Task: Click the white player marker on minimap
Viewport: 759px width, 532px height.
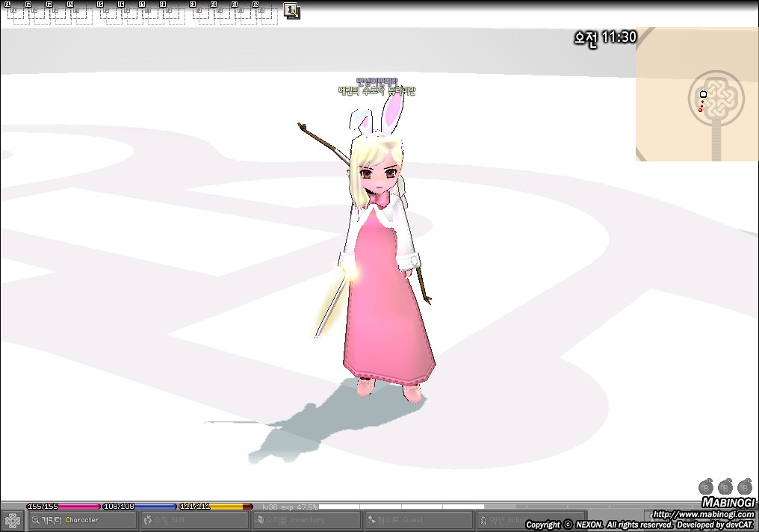Action: pyautogui.click(x=703, y=94)
